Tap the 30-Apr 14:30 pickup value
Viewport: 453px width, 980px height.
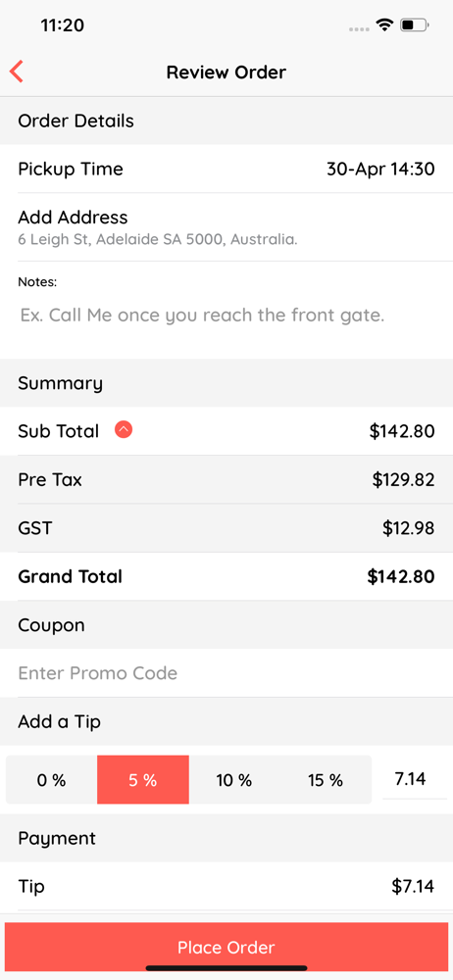(x=380, y=170)
